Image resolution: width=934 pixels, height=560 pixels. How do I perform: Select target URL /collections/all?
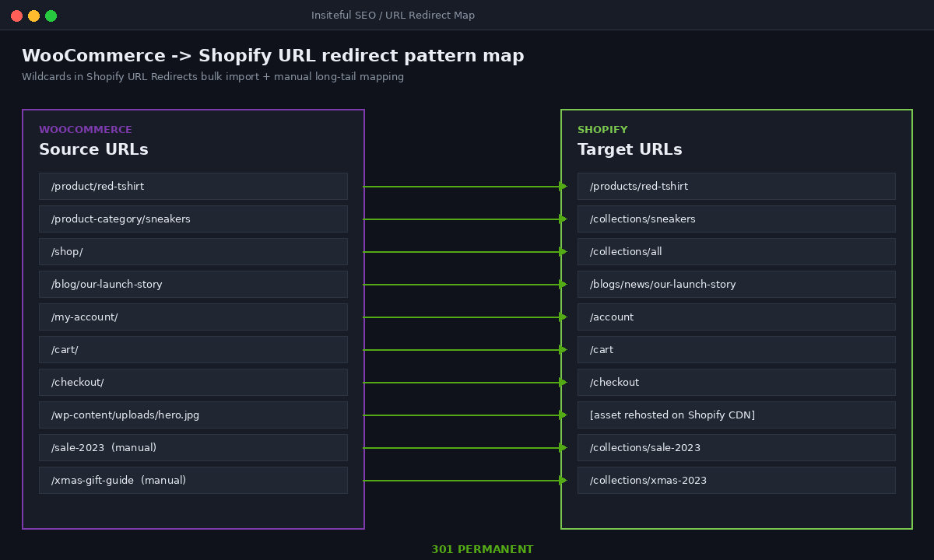point(736,252)
